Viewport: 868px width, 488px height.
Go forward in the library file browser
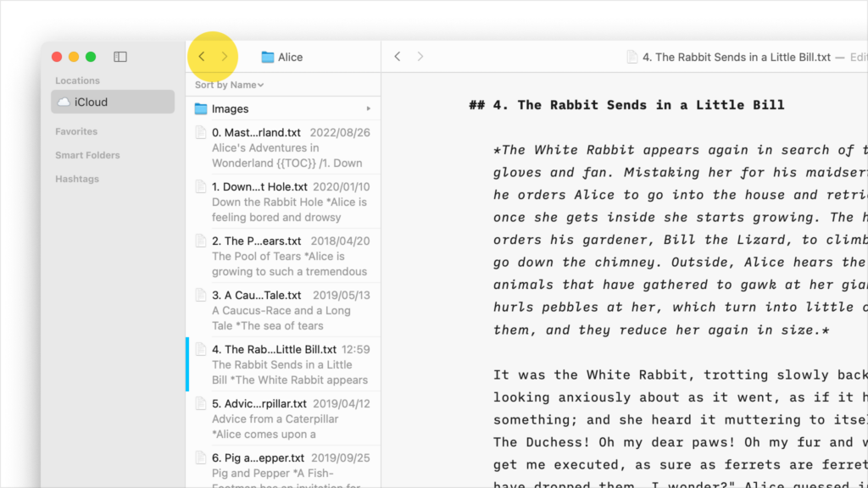point(224,57)
